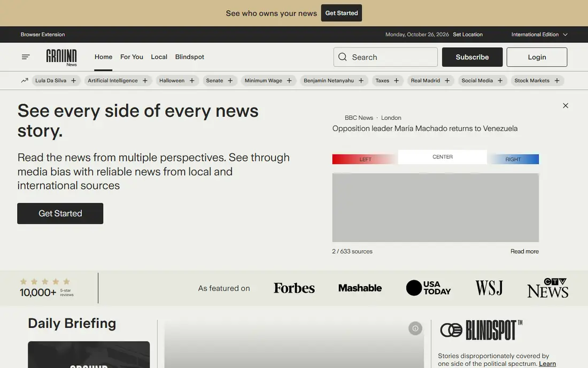The image size is (588, 368).
Task: Select the Right bias tab
Action: [513, 159]
